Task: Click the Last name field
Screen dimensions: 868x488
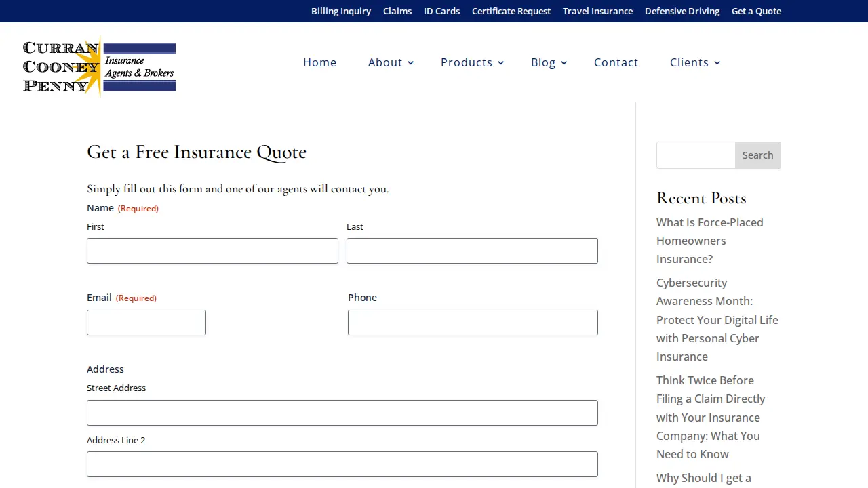Action: (x=472, y=251)
